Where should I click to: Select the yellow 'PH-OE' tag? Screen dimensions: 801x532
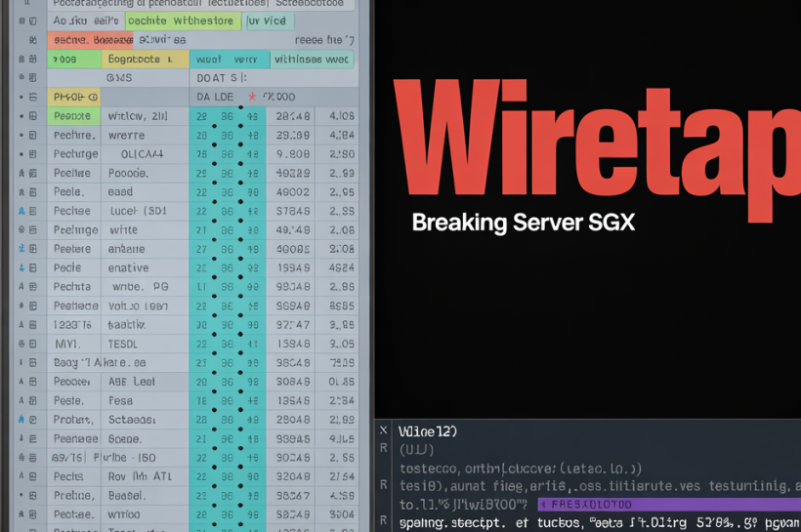(x=74, y=97)
